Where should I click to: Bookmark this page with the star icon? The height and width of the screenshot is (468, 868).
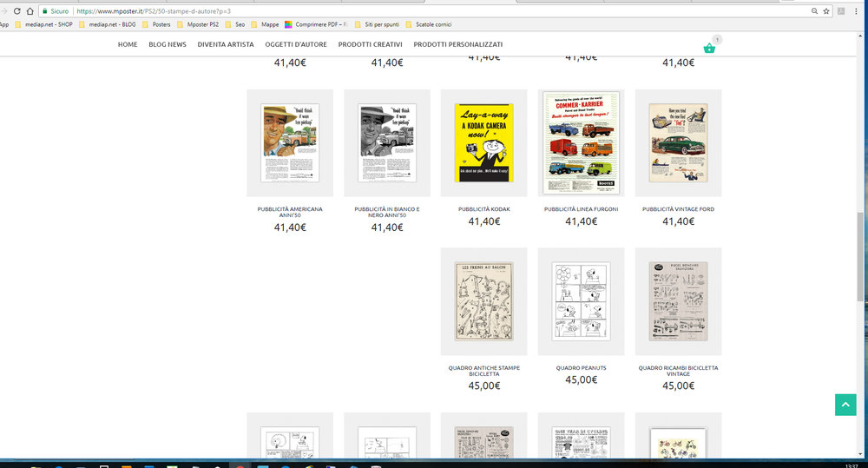point(826,11)
